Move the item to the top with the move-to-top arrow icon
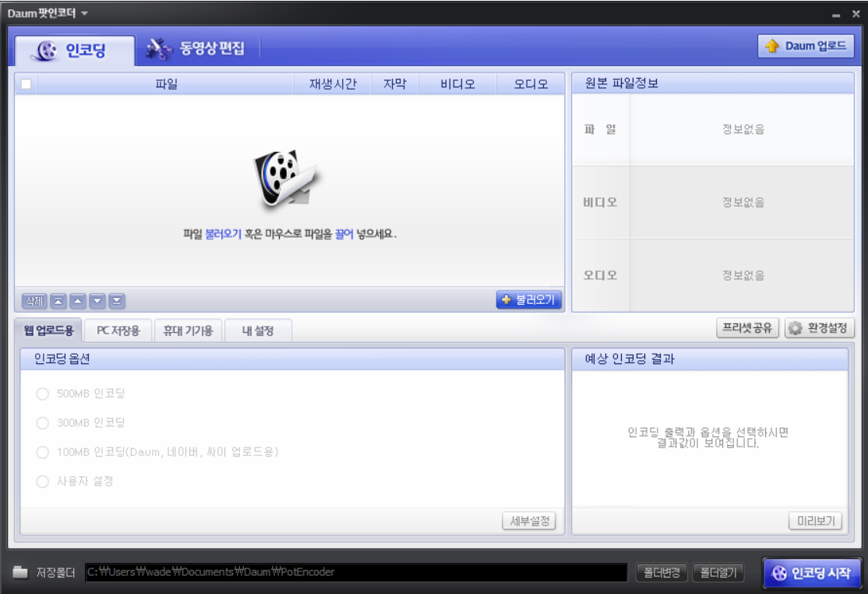 coord(58,301)
